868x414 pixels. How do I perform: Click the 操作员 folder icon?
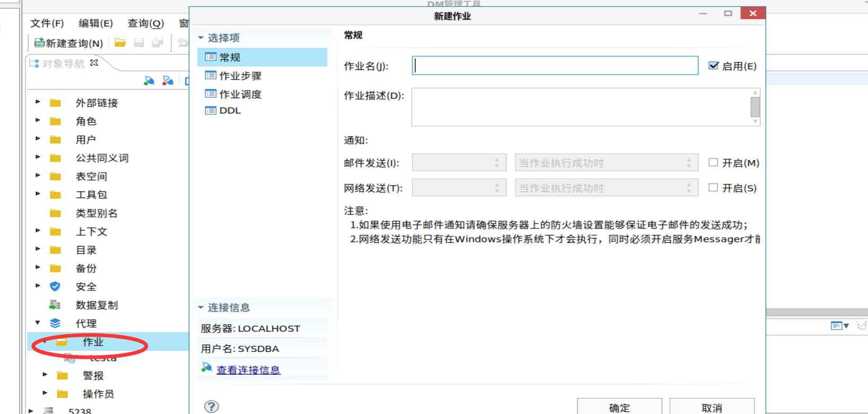[x=63, y=394]
